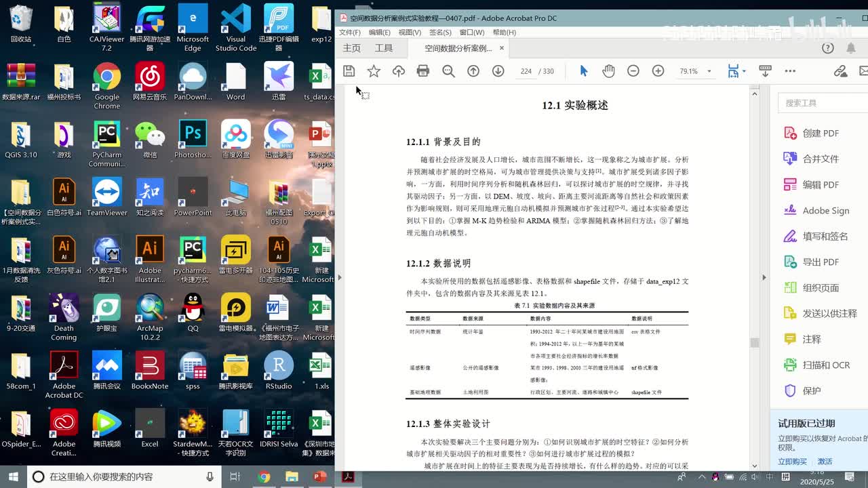Open the Organize Pages tool
868x488 pixels.
[811, 287]
